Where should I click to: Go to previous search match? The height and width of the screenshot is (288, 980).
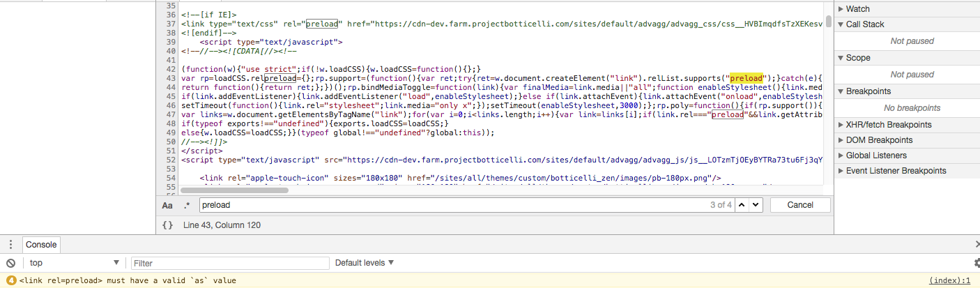coord(741,205)
